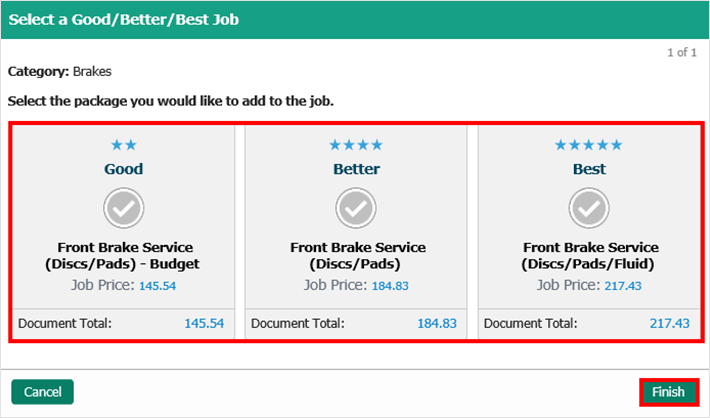Click the Better package Document Total 184.83
The width and height of the screenshot is (710, 418).
click(437, 324)
